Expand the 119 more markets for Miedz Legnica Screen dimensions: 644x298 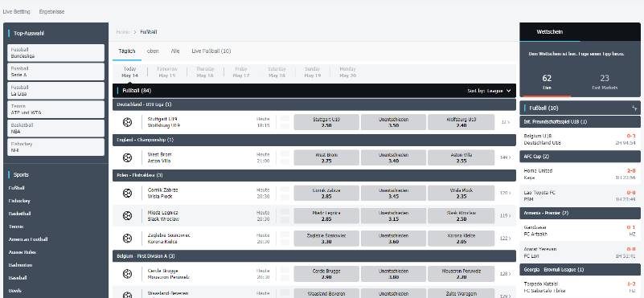[x=505, y=215]
